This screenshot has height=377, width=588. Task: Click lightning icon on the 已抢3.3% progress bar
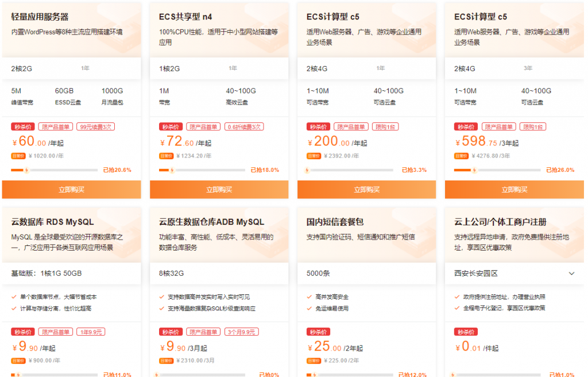click(307, 170)
